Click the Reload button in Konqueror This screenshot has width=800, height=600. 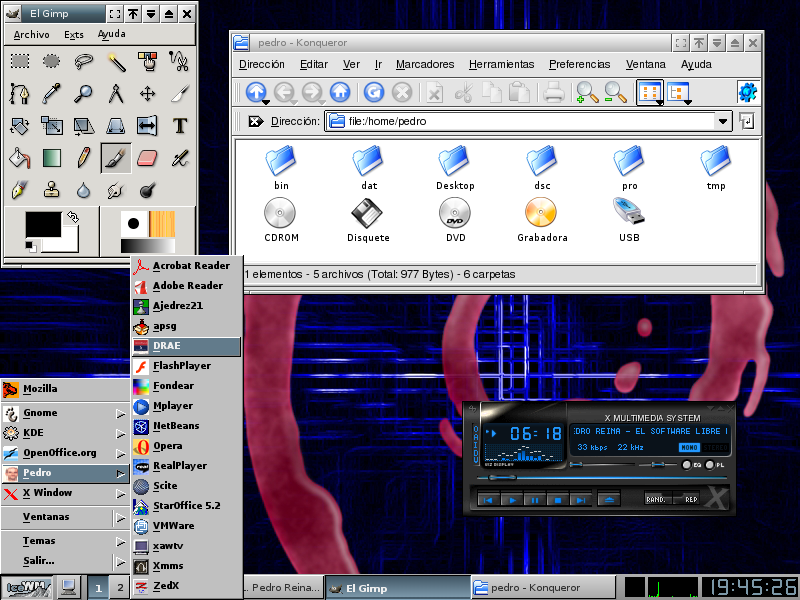click(x=374, y=93)
